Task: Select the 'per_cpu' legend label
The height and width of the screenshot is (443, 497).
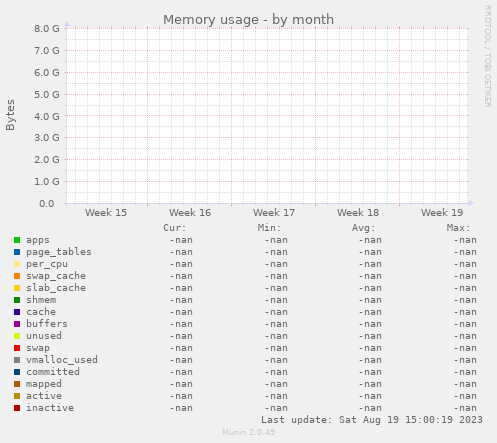Action: 47,264
